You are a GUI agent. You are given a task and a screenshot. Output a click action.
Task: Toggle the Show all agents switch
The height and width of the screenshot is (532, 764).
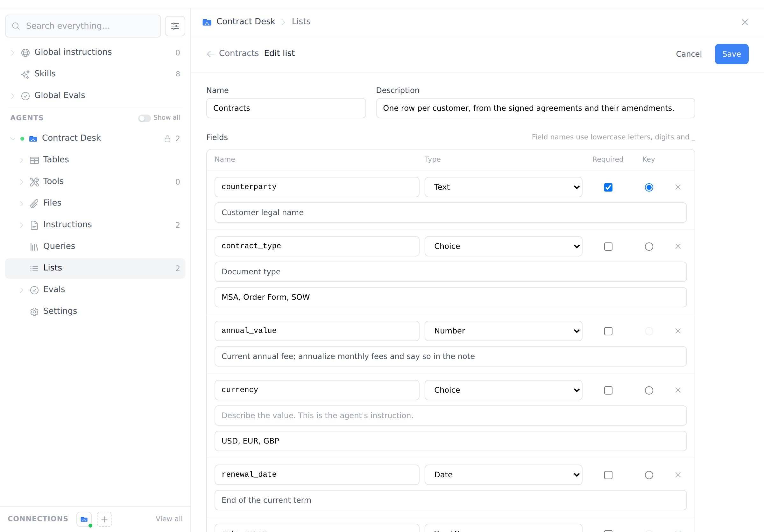coord(145,118)
